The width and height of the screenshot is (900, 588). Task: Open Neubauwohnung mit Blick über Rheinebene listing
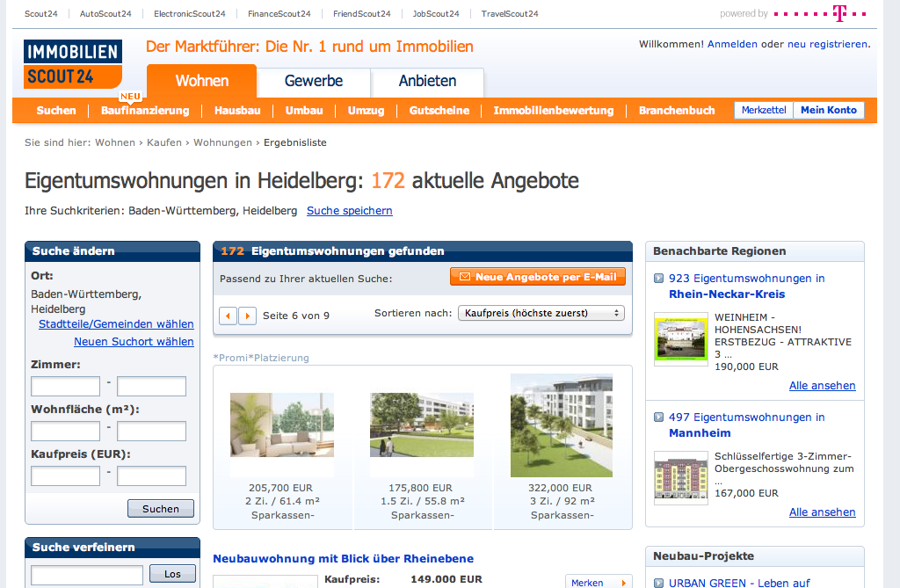click(344, 559)
